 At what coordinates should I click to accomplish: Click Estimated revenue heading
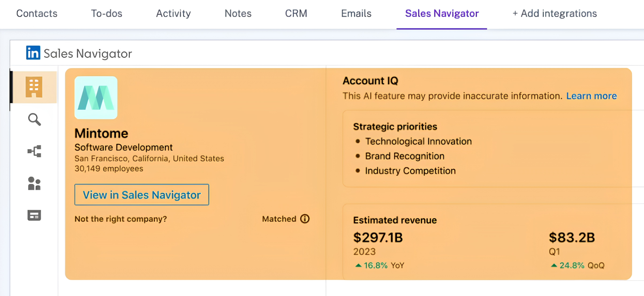coord(395,220)
